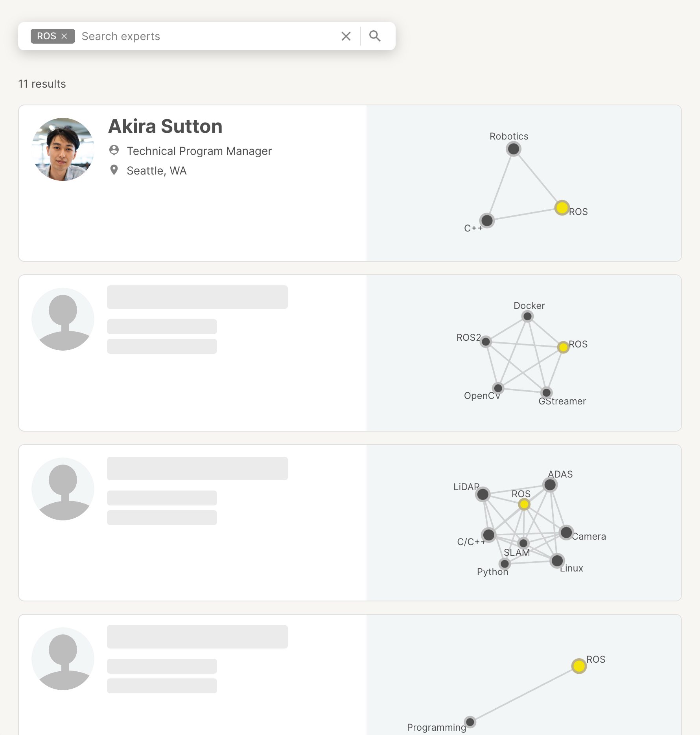Clear the search field with X icon
The width and height of the screenshot is (700, 735).
[346, 36]
